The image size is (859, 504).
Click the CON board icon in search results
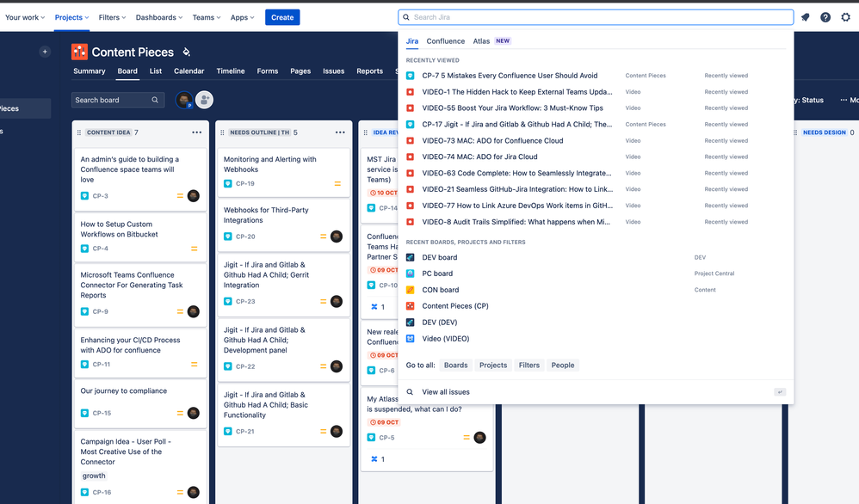click(x=410, y=290)
